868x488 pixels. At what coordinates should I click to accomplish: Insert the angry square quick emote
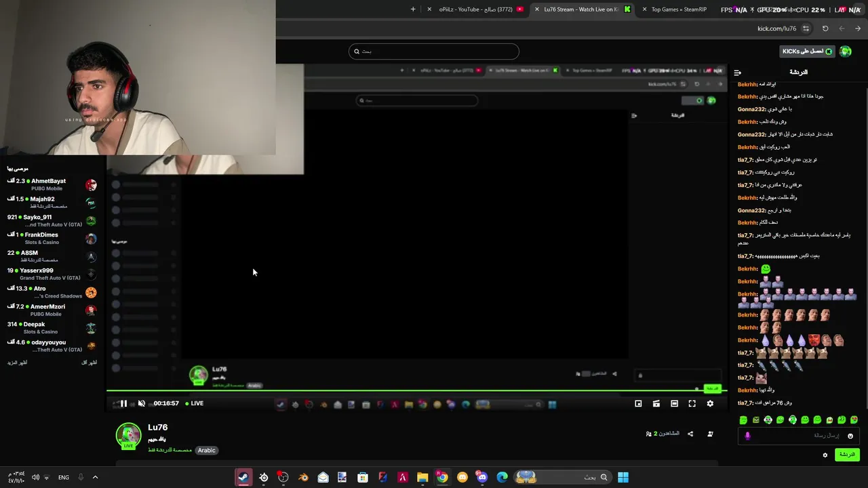coord(755,420)
